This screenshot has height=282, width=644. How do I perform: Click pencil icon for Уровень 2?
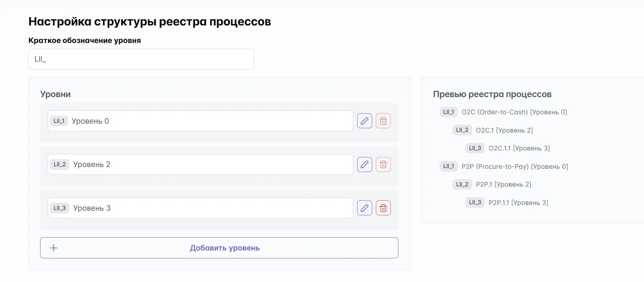pyautogui.click(x=364, y=164)
